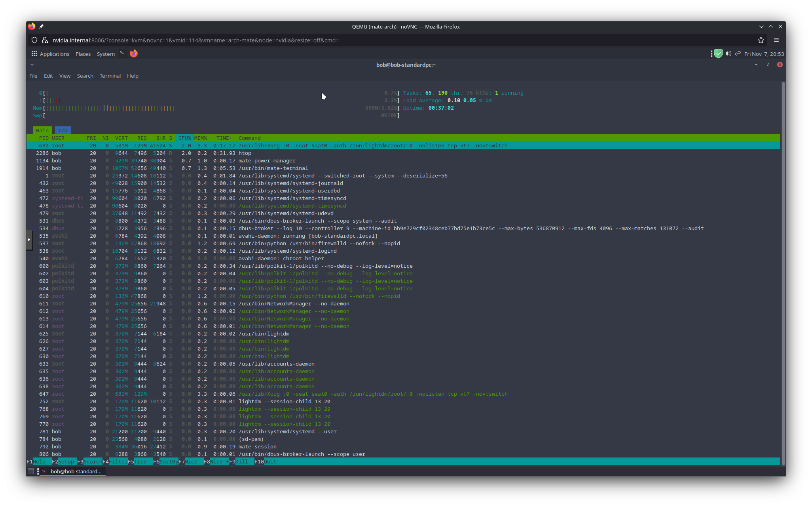This screenshot has height=507, width=812.
Task: Click the padlock icon in Firefox's address bar
Action: pyautogui.click(x=46, y=40)
